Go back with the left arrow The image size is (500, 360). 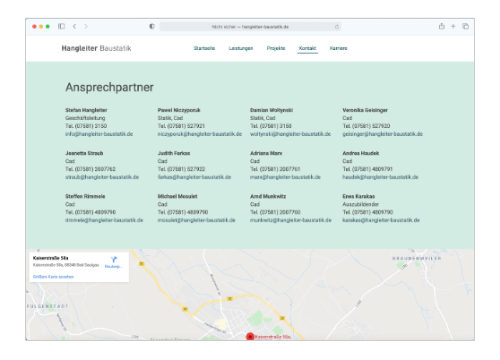click(74, 26)
